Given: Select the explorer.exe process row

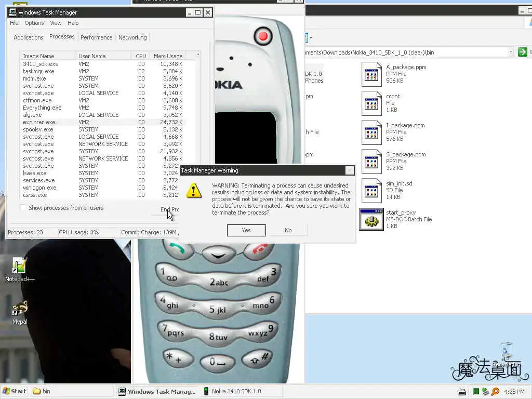Looking at the screenshot, I should click(103, 122).
